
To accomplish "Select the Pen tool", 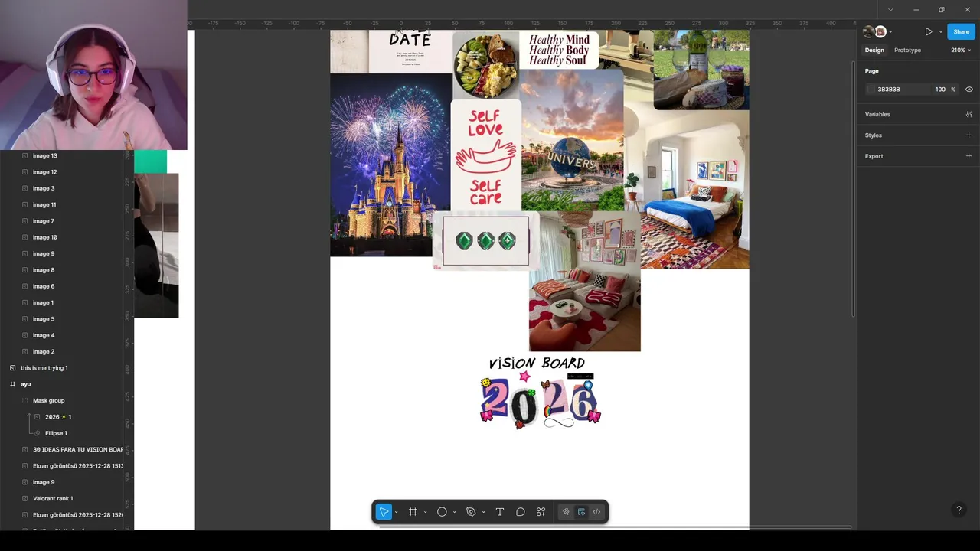I will 471,512.
